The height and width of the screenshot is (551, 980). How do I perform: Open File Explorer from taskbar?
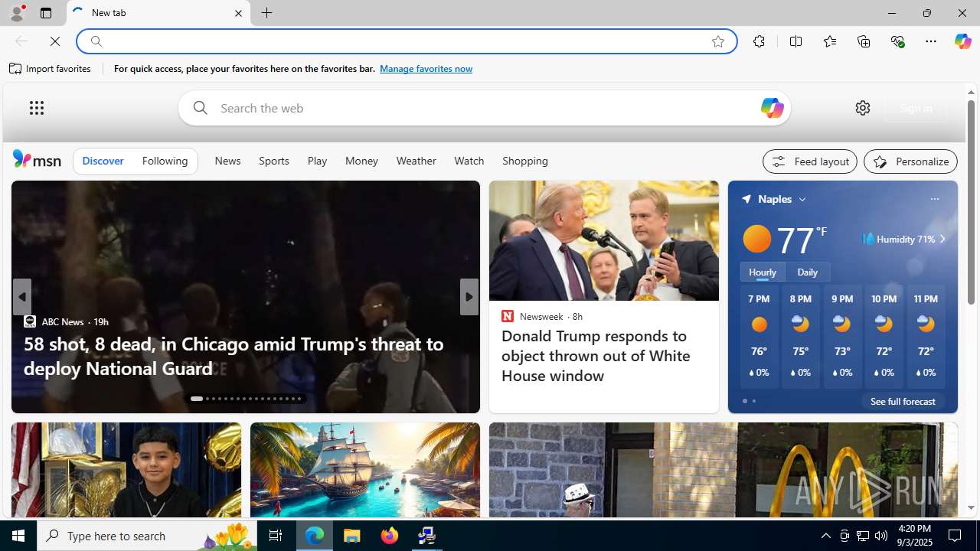(x=352, y=536)
